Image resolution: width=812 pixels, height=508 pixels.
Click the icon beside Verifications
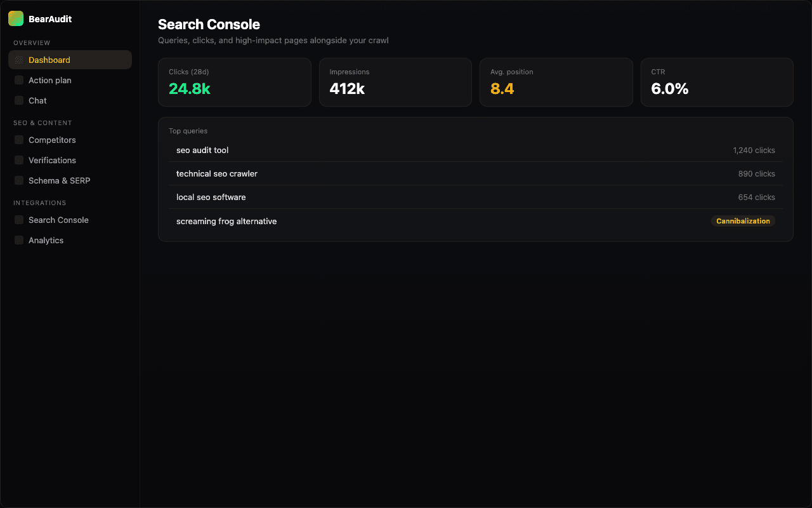pos(19,160)
